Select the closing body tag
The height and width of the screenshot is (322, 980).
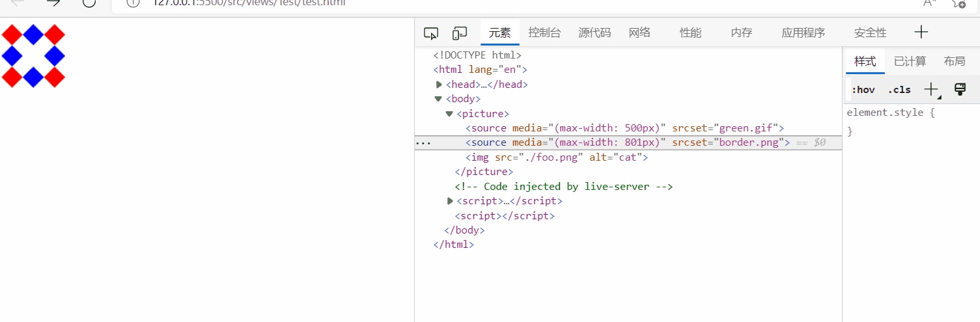[464, 230]
